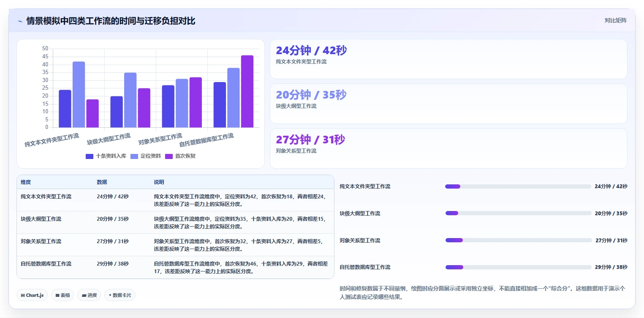Click the 定位资料 bar for 块级大纲型工作流

[130, 100]
